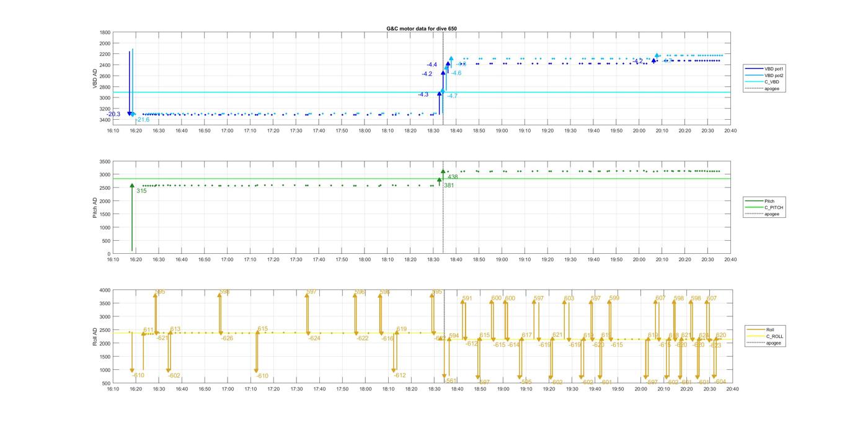Click the "594" roll move label
The image size is (868, 430).
[x=454, y=336]
